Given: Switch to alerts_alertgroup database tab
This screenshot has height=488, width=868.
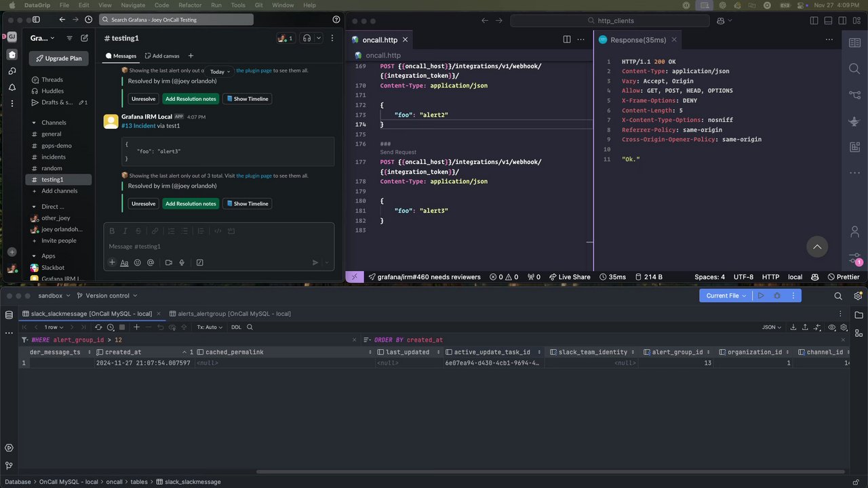Looking at the screenshot, I should point(230,314).
